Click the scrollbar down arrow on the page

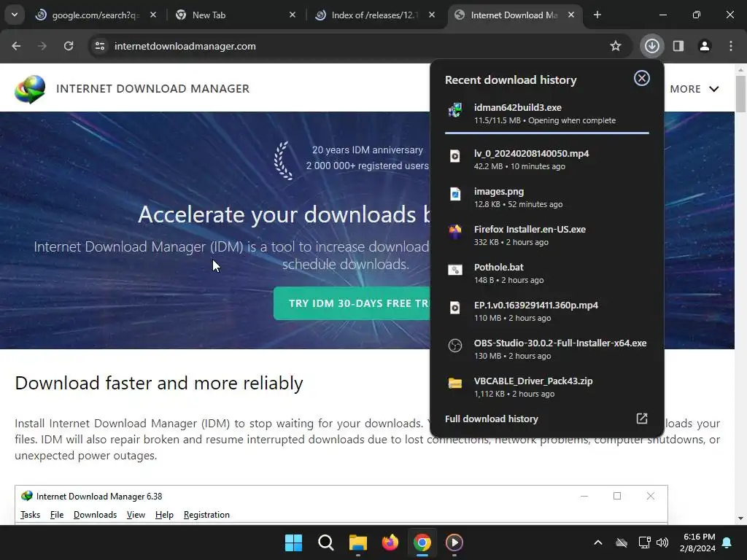[740, 518]
